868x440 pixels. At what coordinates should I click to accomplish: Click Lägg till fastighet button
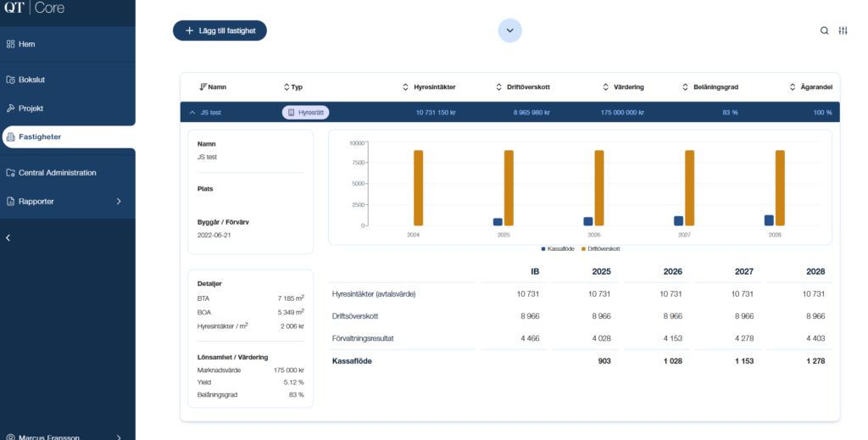click(x=220, y=31)
